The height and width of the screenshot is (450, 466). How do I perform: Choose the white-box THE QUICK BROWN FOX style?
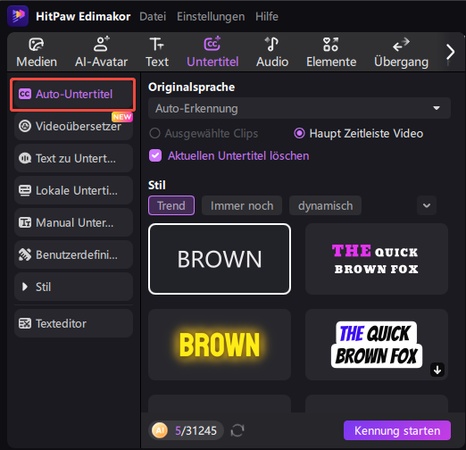point(376,345)
